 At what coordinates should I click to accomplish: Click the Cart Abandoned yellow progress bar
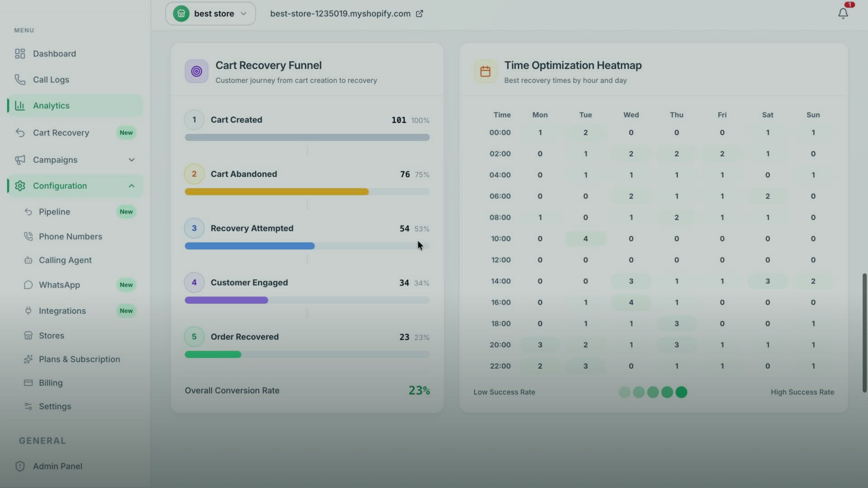point(277,192)
